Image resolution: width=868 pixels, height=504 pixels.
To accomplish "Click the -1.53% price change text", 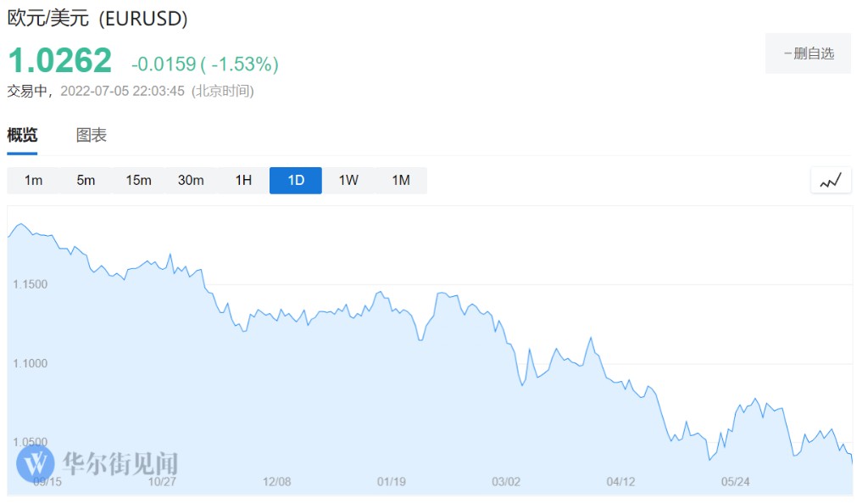I will click(x=246, y=64).
